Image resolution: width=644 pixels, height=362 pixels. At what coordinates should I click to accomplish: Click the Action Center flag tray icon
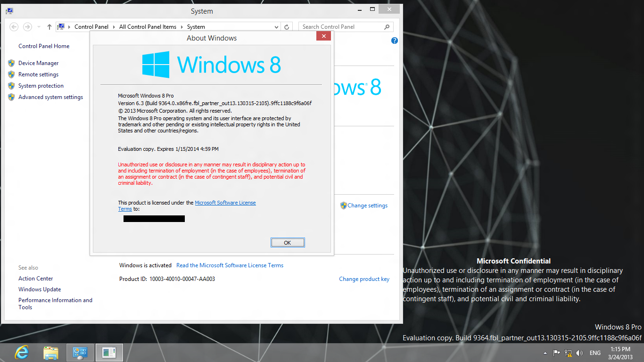pos(556,353)
